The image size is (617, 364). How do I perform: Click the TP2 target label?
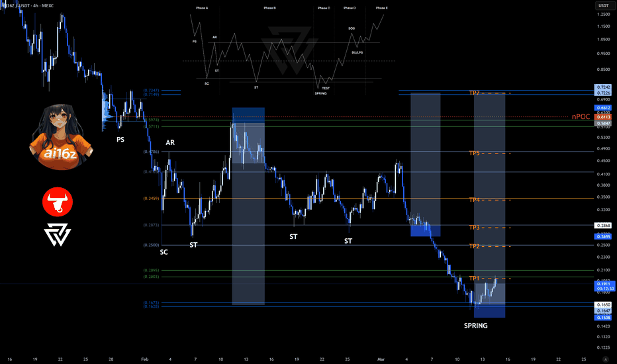tap(474, 246)
